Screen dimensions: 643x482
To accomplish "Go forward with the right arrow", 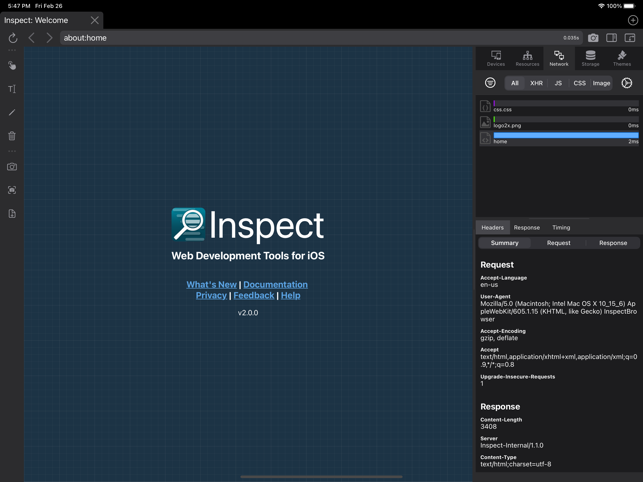I will pos(49,38).
